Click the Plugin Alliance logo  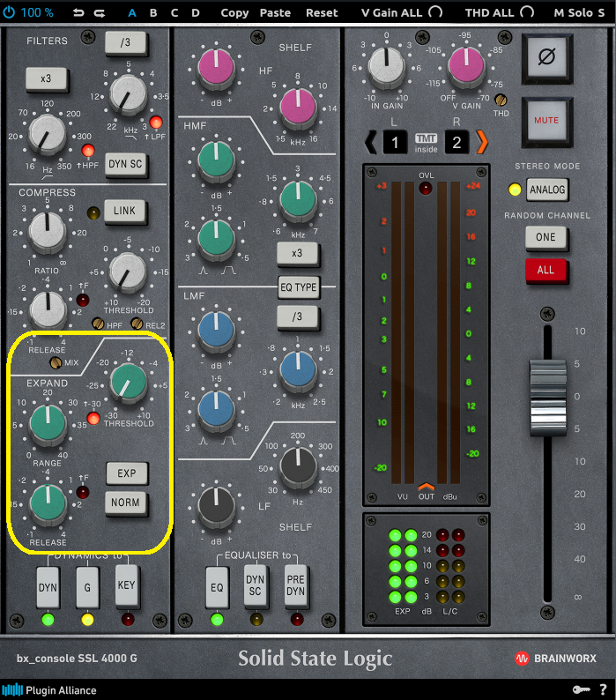[49, 690]
